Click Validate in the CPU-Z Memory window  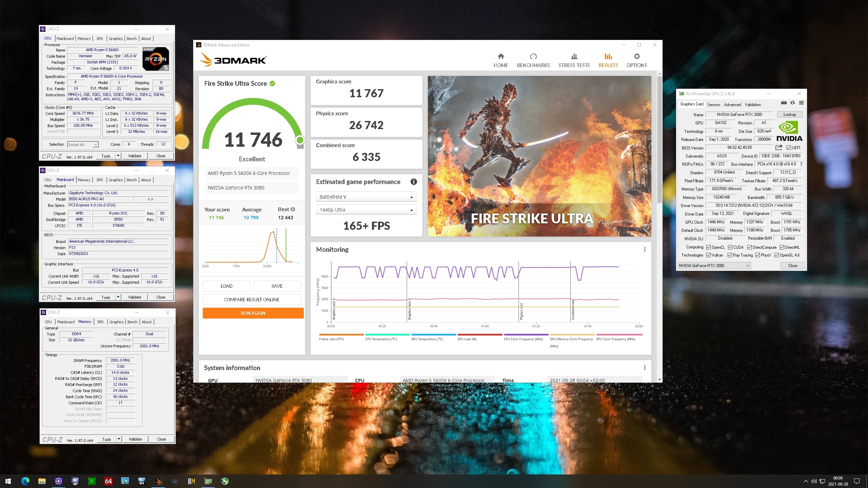135,439
